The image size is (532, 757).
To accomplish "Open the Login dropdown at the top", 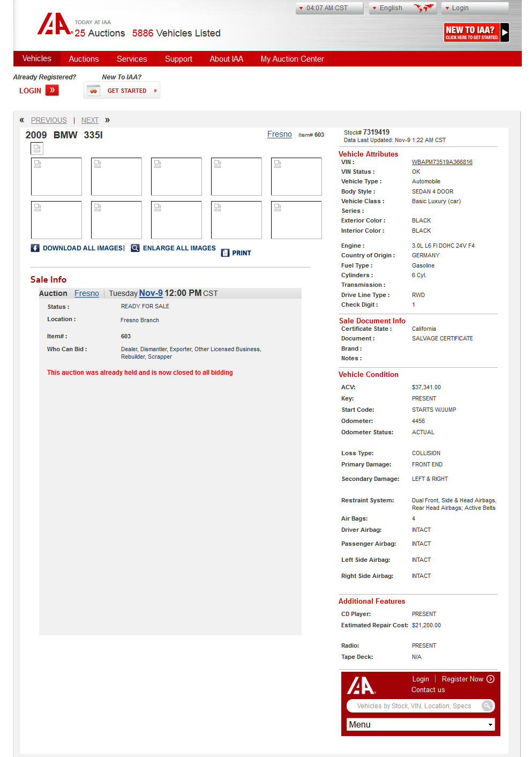I will pyautogui.click(x=475, y=8).
